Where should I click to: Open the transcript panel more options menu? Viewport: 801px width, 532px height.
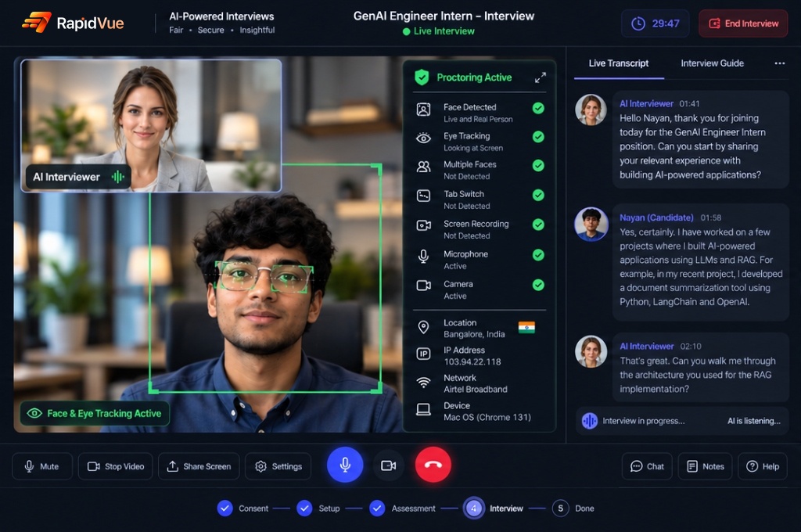(780, 63)
